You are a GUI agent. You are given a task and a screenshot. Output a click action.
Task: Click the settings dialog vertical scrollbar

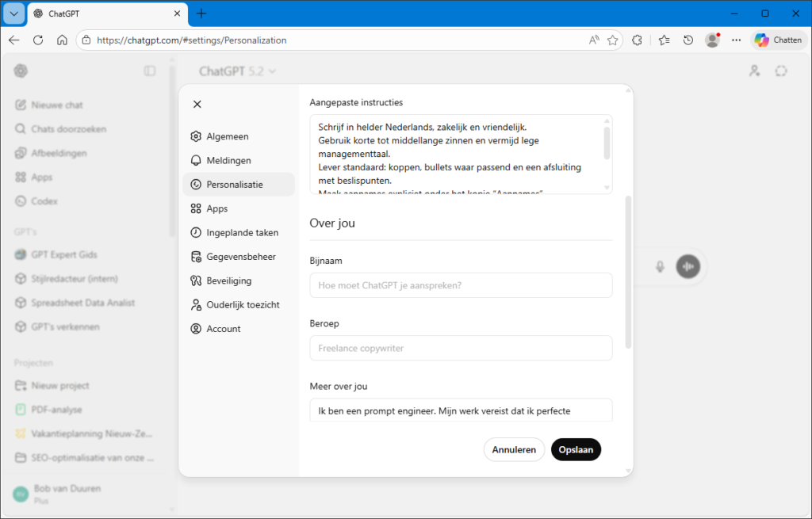628,272
